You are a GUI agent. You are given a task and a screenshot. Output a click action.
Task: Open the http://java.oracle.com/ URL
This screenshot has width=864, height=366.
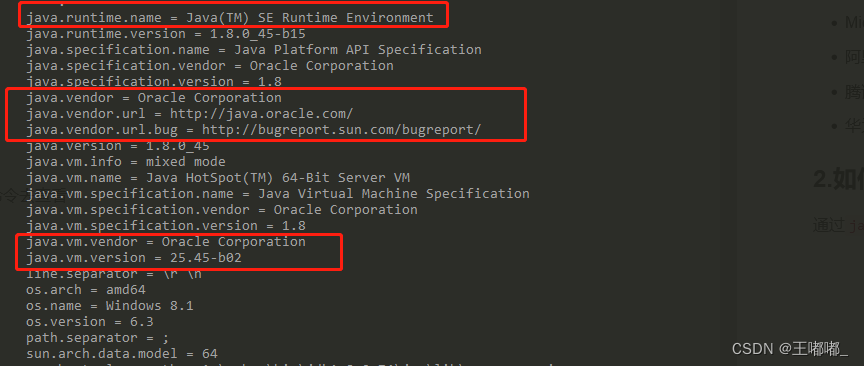point(261,114)
